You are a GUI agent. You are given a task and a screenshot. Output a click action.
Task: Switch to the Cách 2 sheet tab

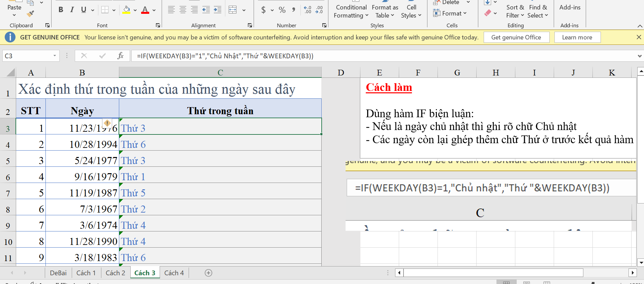coord(115,273)
